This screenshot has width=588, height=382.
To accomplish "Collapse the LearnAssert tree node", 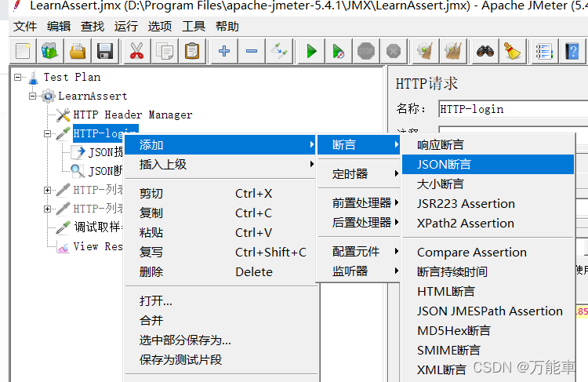I will coord(33,96).
